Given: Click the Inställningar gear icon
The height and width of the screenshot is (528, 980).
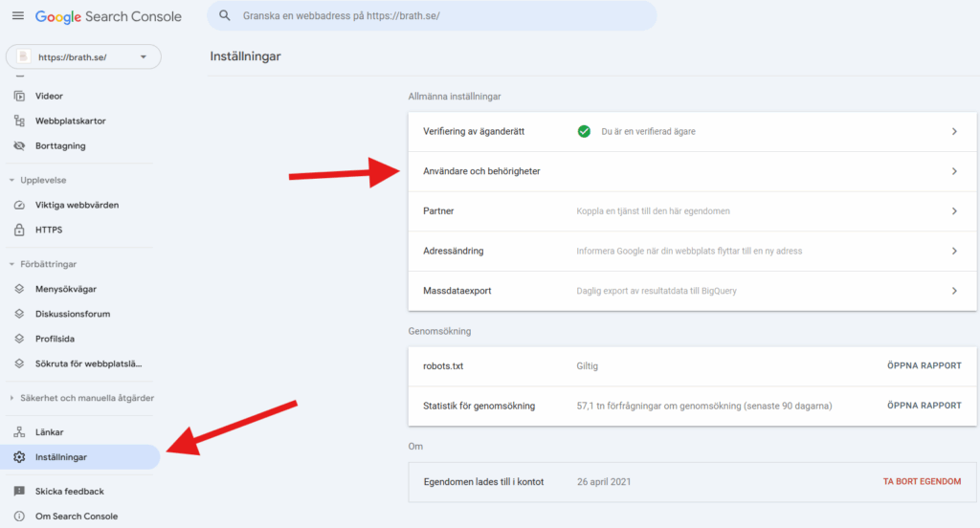Looking at the screenshot, I should point(18,457).
